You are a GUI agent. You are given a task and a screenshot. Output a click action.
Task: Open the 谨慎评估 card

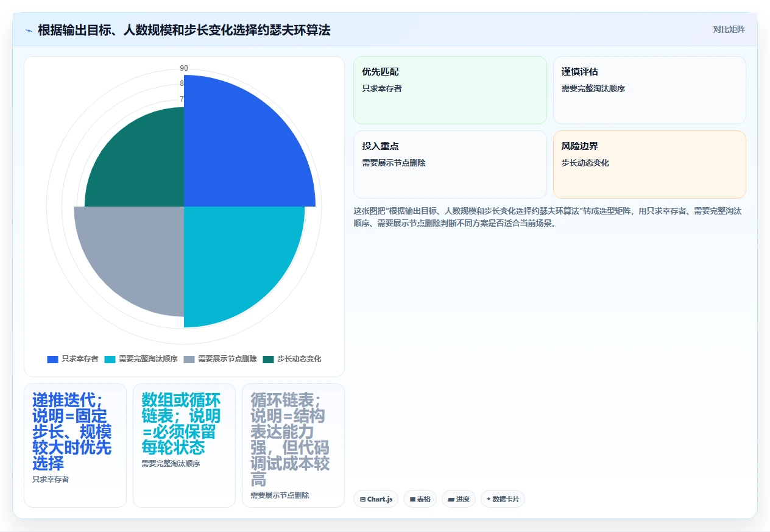pyautogui.click(x=649, y=90)
